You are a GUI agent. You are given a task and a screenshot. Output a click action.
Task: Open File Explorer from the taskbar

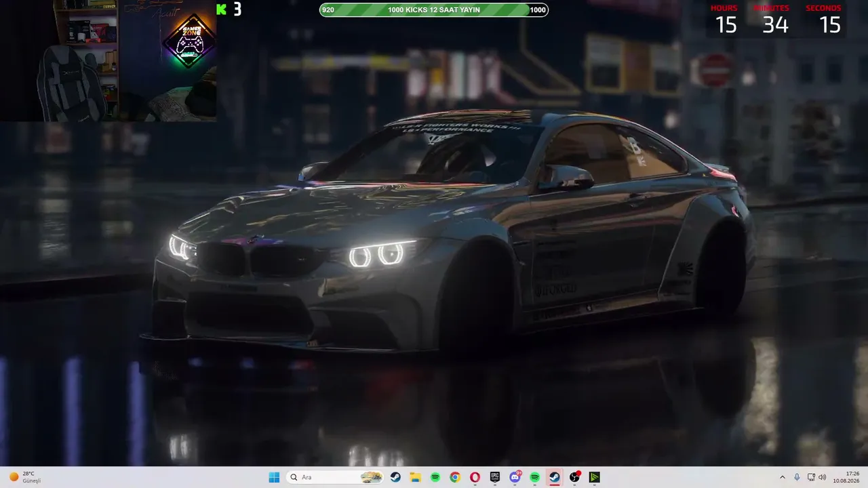coord(415,477)
